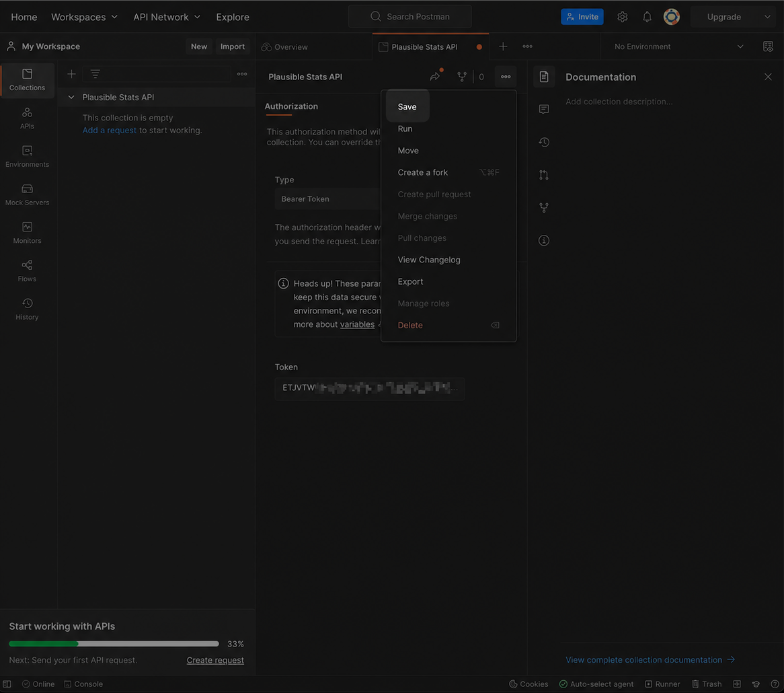Open the settings gear icon

(623, 17)
